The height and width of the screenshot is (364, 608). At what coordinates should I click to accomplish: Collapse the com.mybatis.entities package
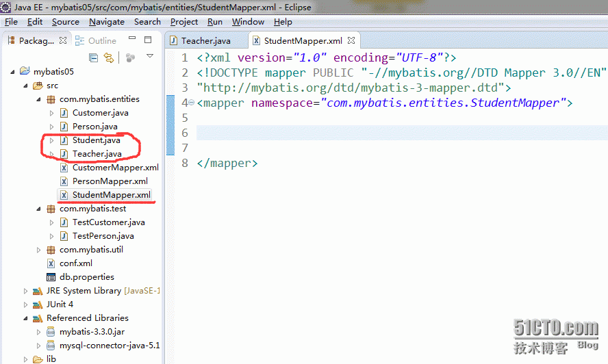[x=38, y=99]
